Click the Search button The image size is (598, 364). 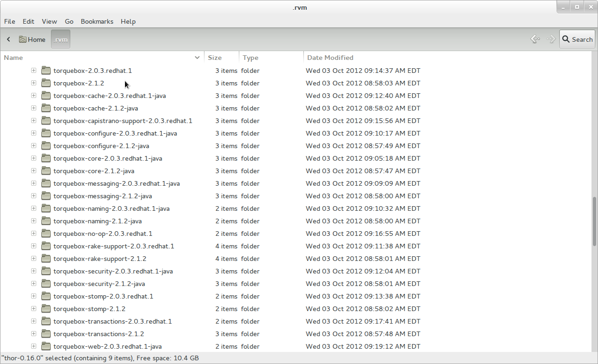[577, 39]
